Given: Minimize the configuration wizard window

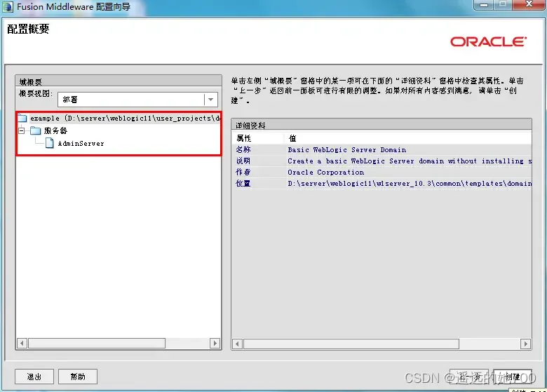Looking at the screenshot, I should 483,4.
